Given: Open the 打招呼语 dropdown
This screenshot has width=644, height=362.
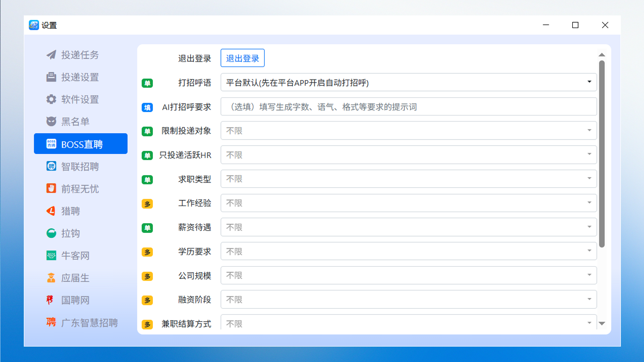Looking at the screenshot, I should point(408,82).
